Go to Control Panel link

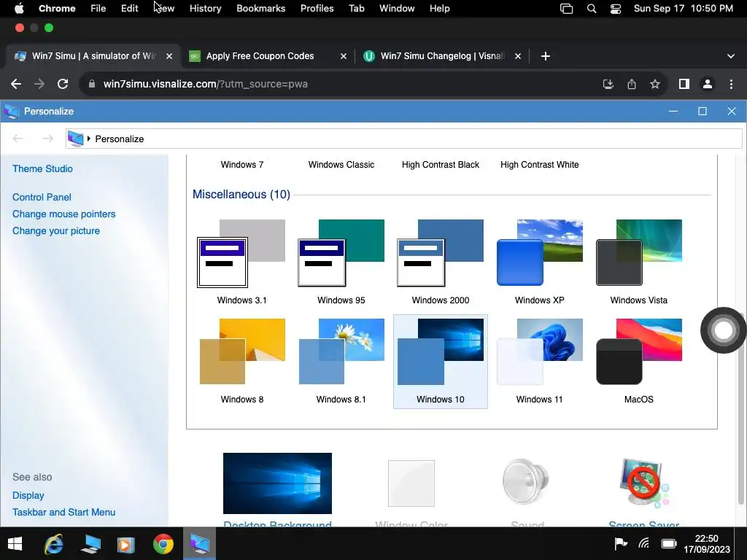click(x=42, y=197)
